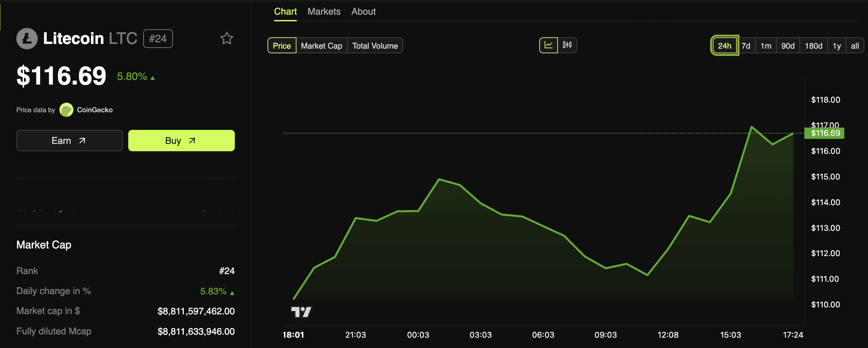This screenshot has width=868, height=348.
Task: Click fully diluted value $8,811,633,946.00
Action: pos(196,331)
